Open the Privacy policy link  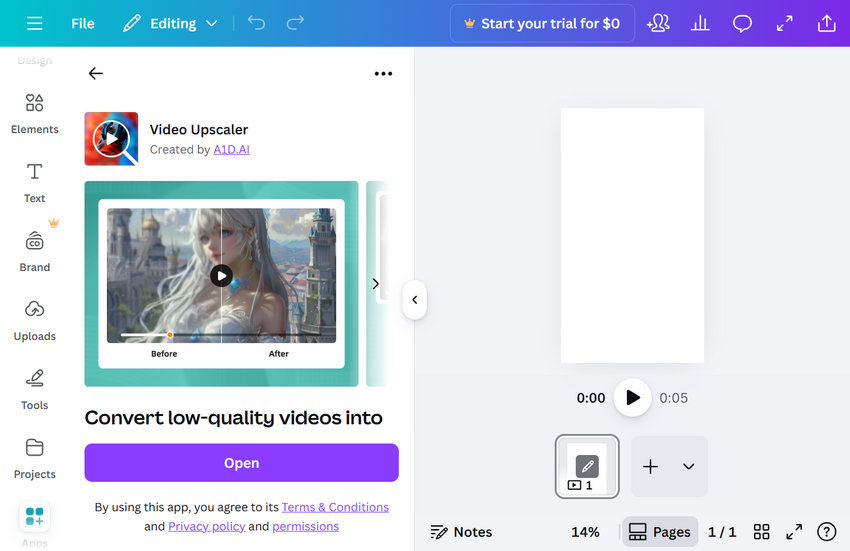click(207, 526)
